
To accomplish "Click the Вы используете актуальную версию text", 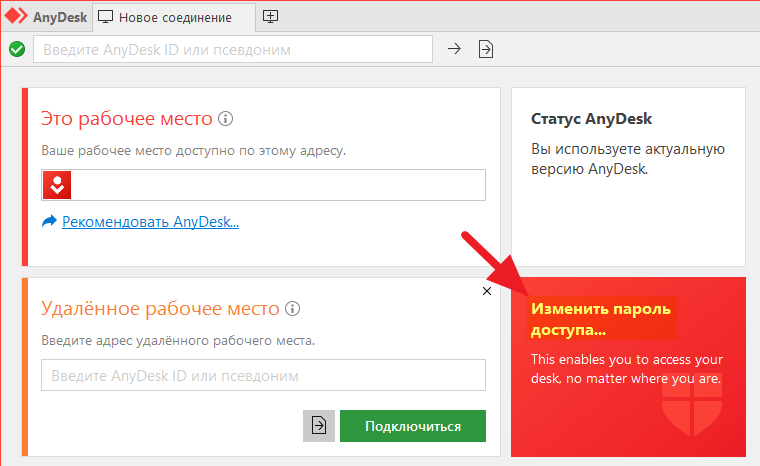I will (x=628, y=159).
